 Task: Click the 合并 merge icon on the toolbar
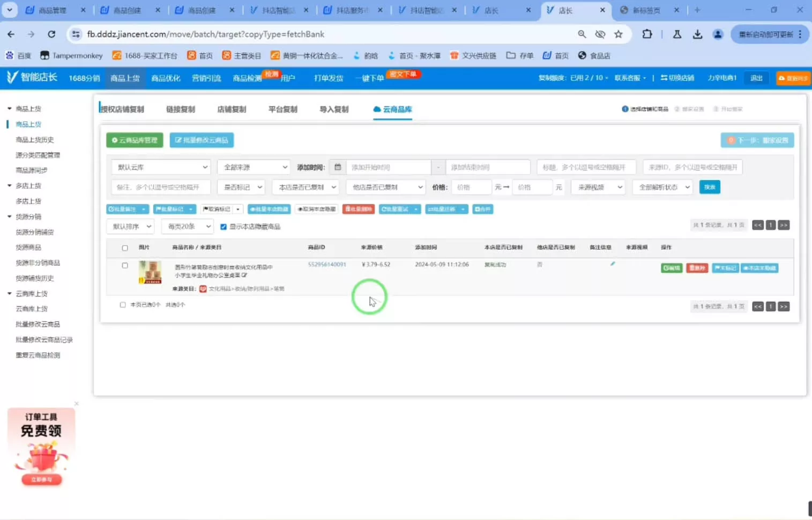[482, 209]
